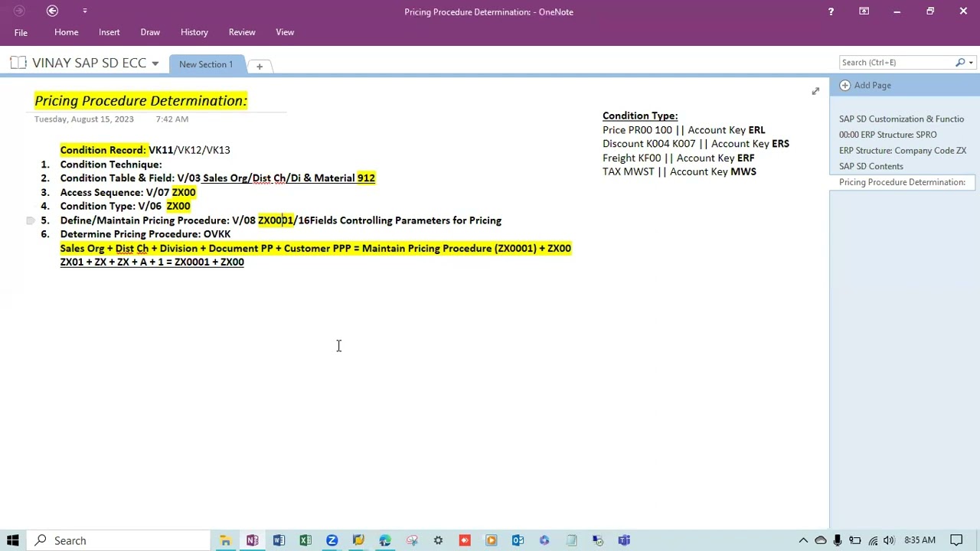Click the Condition Type: V/06 line
The image size is (980, 551).
click(x=125, y=206)
